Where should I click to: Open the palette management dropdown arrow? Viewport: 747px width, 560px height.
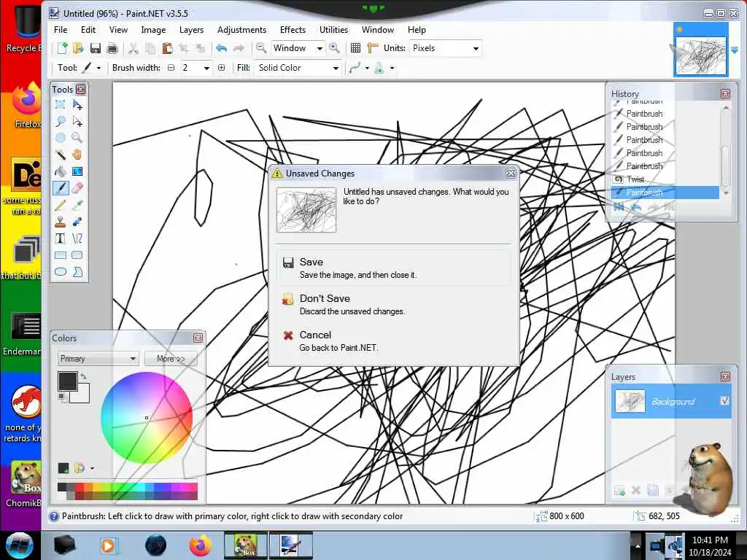[92, 469]
